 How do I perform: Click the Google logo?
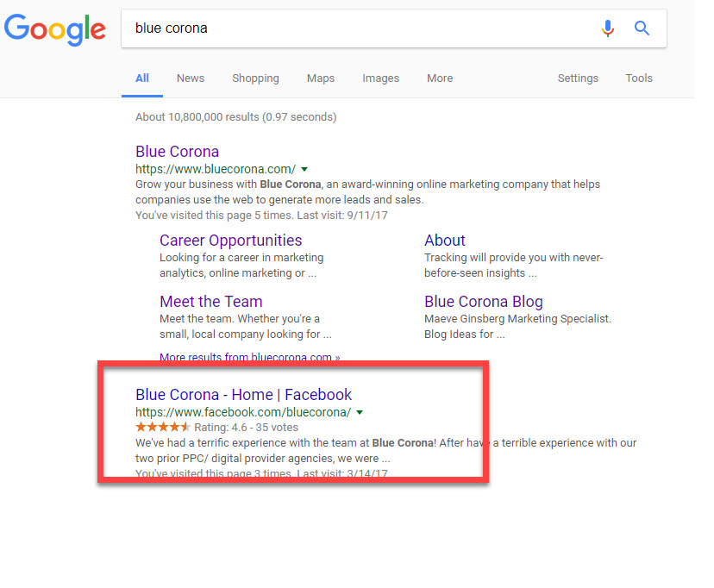pos(54,29)
